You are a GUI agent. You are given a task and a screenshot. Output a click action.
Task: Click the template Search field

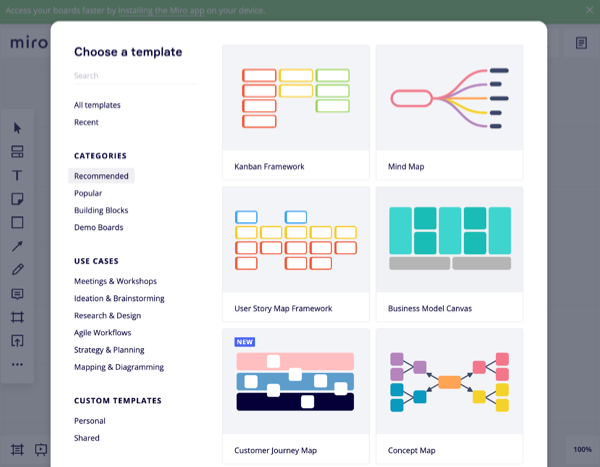[x=135, y=75]
